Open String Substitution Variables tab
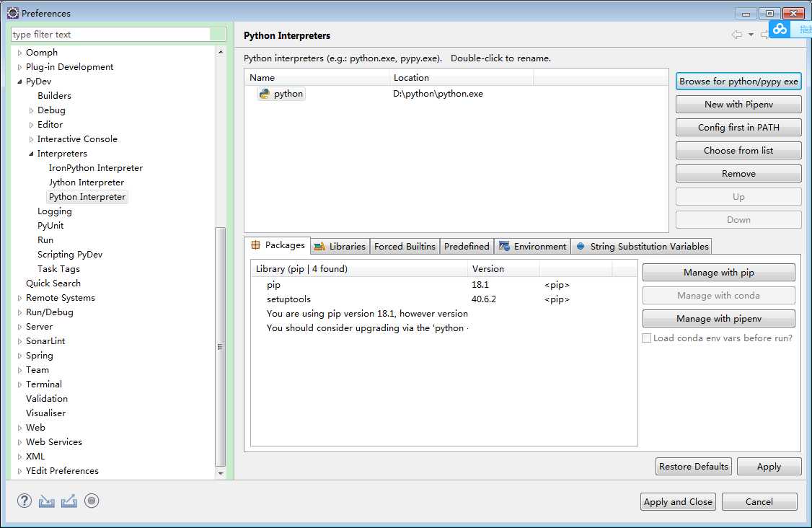The image size is (812, 528). pyautogui.click(x=642, y=246)
